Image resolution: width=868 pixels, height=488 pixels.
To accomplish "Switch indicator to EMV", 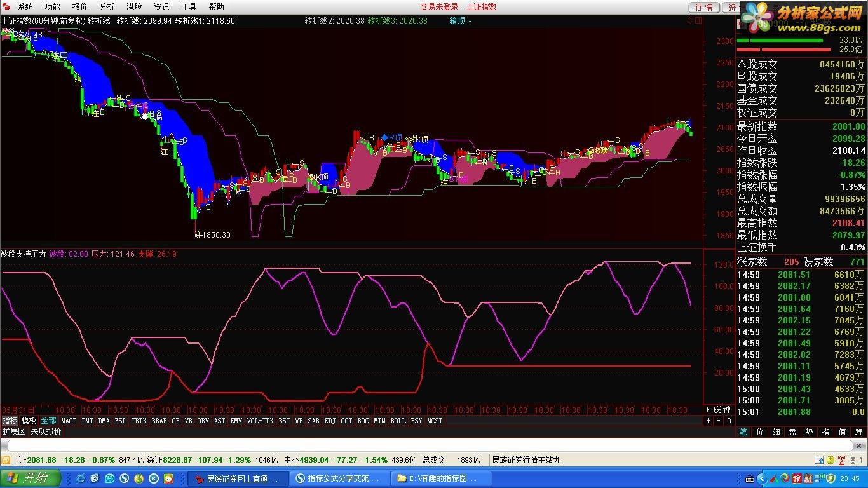I will click(x=236, y=421).
